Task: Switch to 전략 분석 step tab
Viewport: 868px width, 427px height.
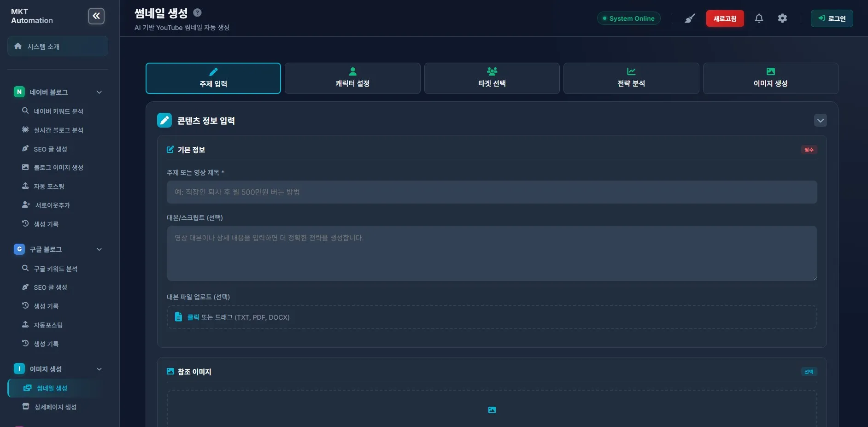Action: point(631,78)
